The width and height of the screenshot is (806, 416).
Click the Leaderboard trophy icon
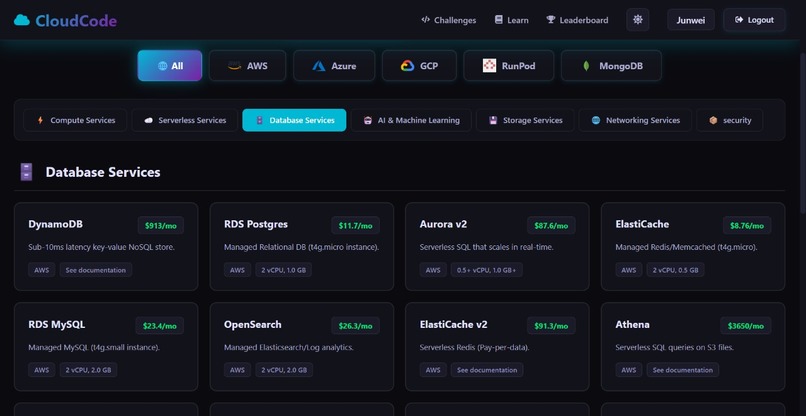(x=551, y=20)
